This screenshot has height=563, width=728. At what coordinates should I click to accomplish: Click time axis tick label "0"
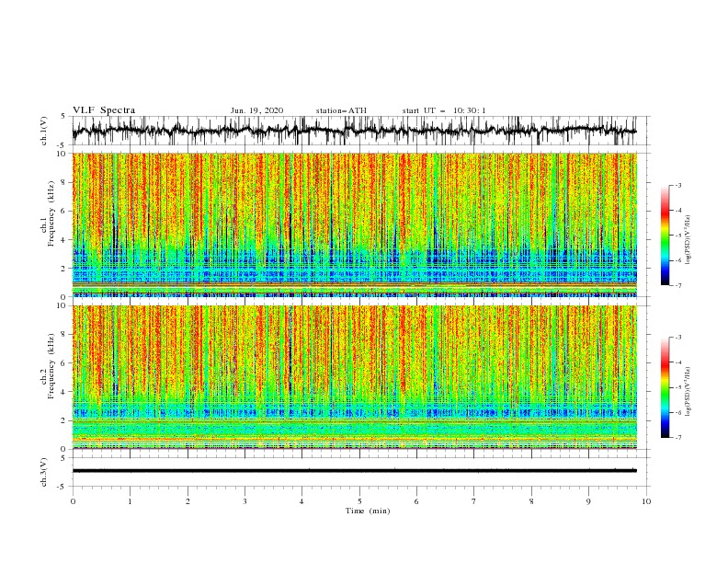point(73,501)
